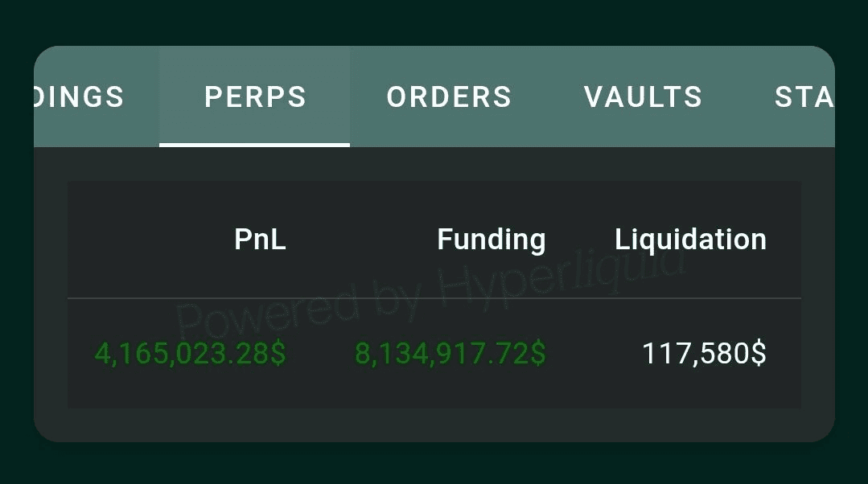
Task: Select the Liquidation column header
Action: (x=690, y=240)
